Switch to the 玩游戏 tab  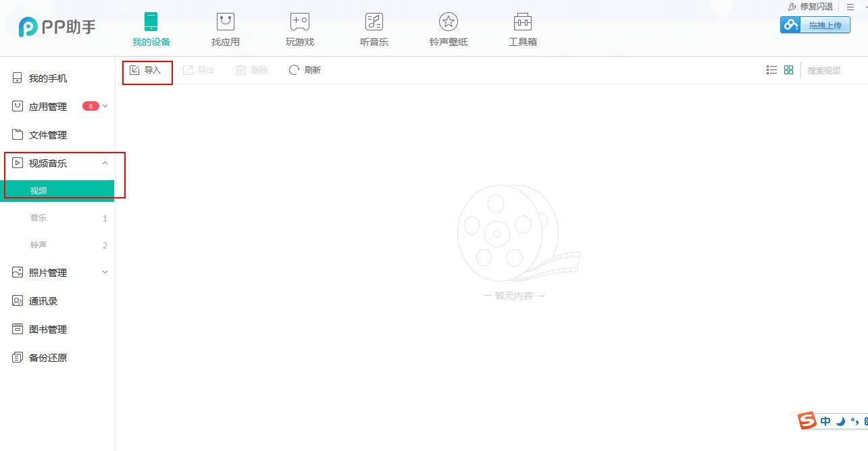click(x=300, y=30)
